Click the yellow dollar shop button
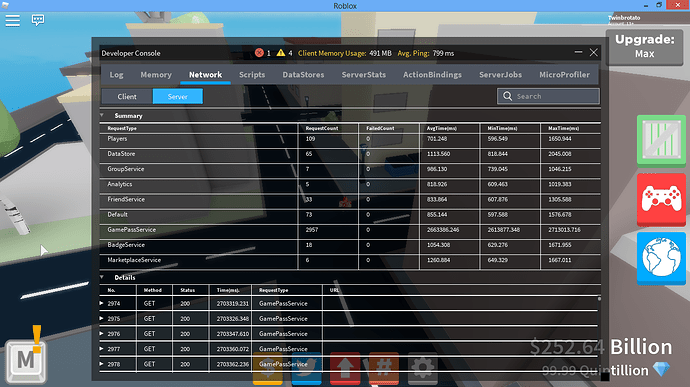This screenshot has height=387, width=690. (268, 368)
